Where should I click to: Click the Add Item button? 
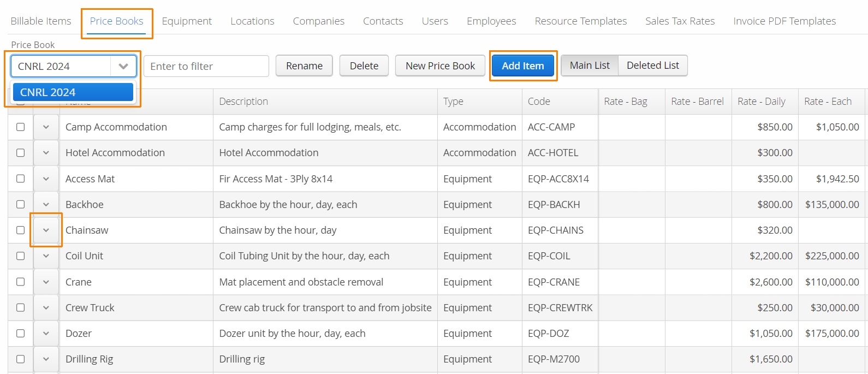tap(523, 66)
